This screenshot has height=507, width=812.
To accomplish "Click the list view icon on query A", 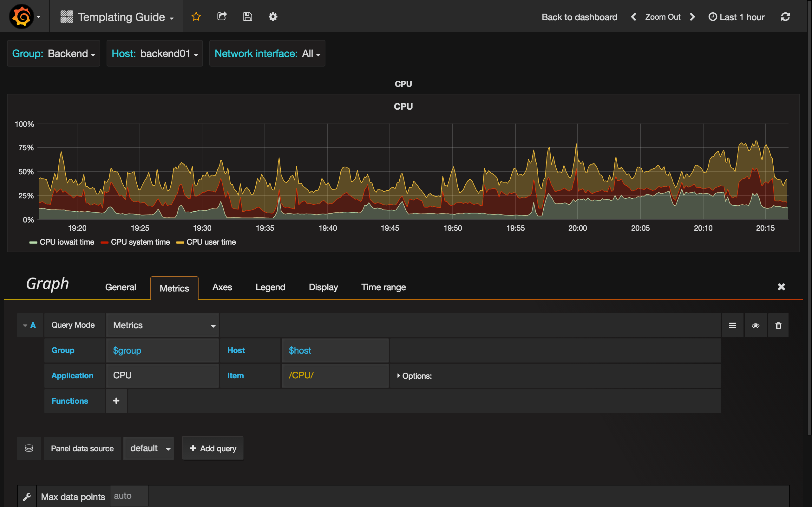I will point(732,325).
